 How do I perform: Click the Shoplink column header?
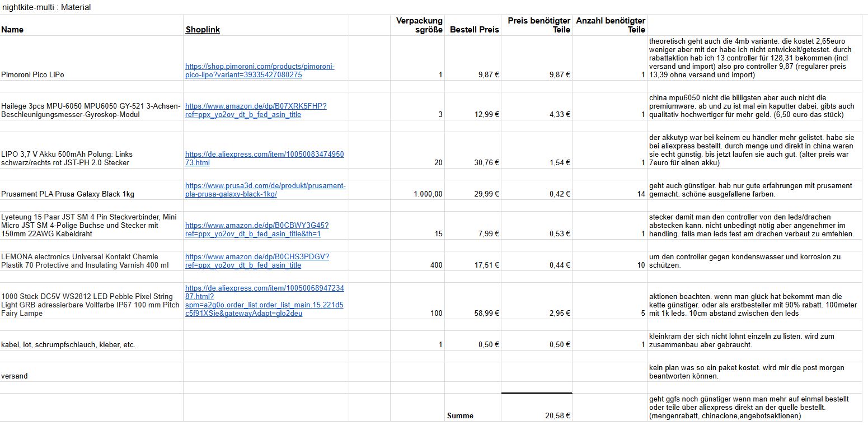[203, 30]
